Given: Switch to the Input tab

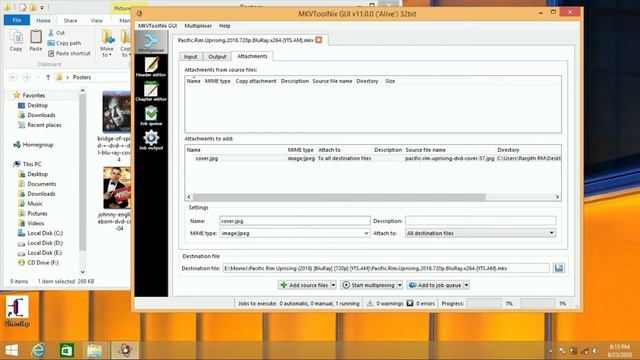Looking at the screenshot, I should pyautogui.click(x=190, y=56).
